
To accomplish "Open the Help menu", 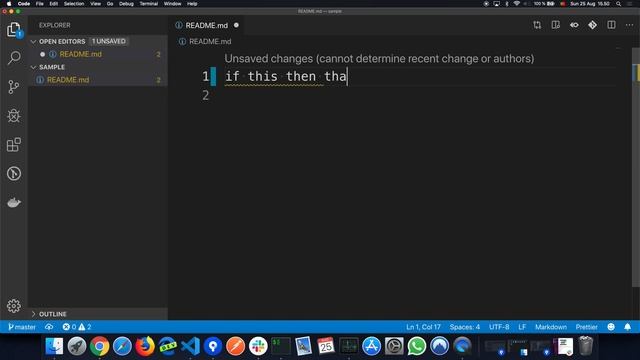I will coord(192,4).
